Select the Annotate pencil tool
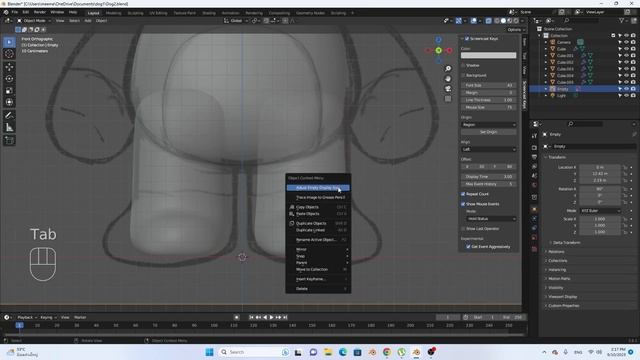Viewport: 640px width, 360px height. tap(9, 116)
